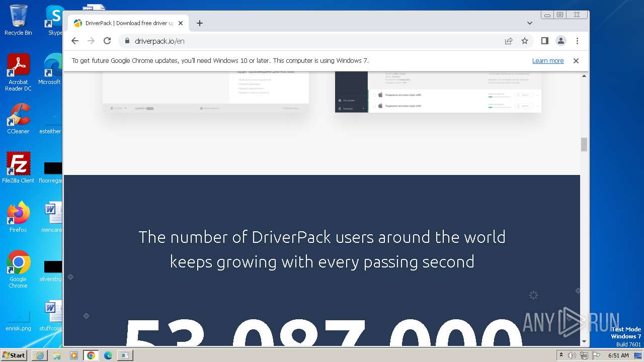Open the Windows Start menu
The height and width of the screenshot is (362, 644).
[x=14, y=355]
